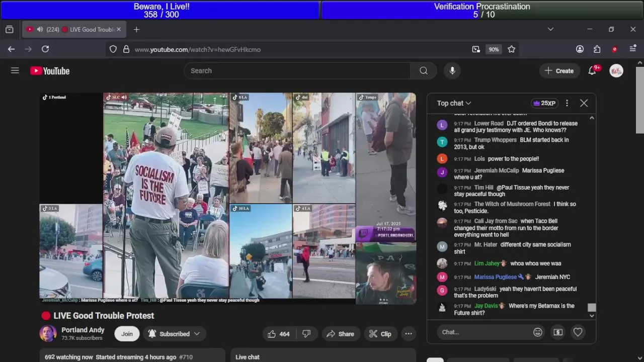
Task: List all tabs dropdown arrow
Action: point(550,29)
